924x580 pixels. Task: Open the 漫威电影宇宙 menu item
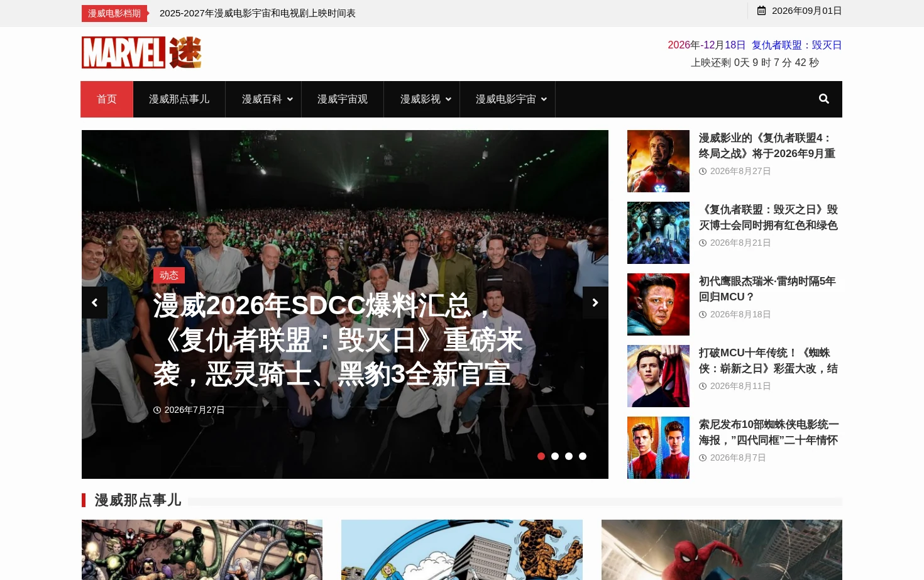[x=506, y=99]
